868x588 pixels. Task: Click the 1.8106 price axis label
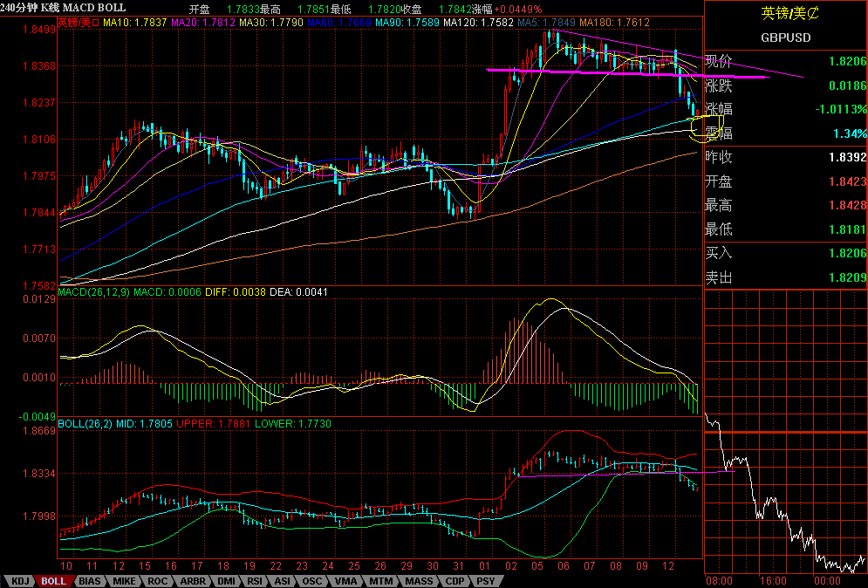point(39,139)
